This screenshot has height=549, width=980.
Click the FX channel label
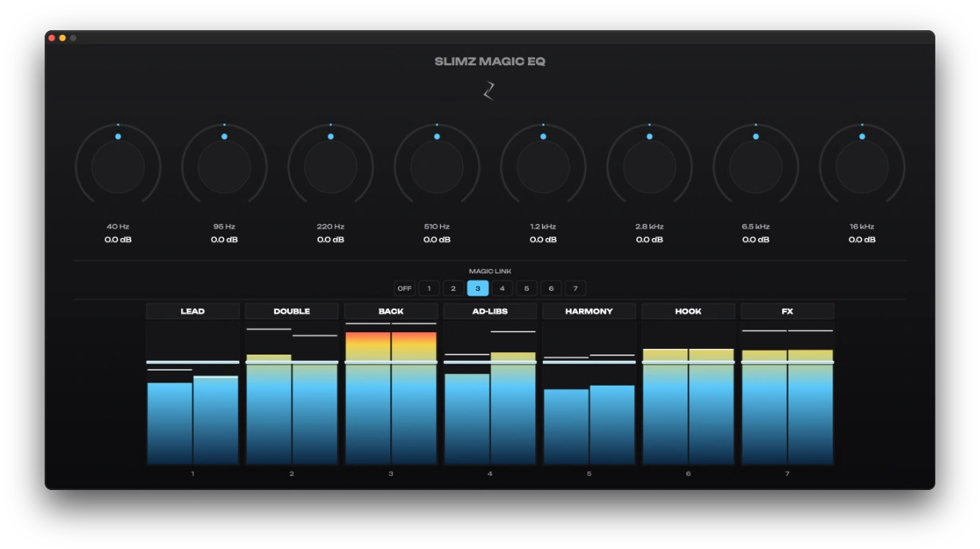click(788, 312)
